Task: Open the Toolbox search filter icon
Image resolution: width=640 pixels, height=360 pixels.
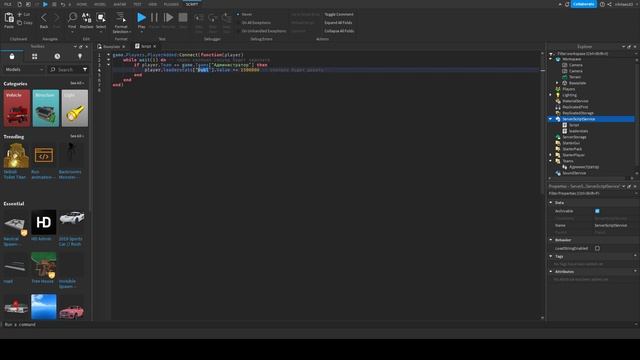Action: [85, 70]
